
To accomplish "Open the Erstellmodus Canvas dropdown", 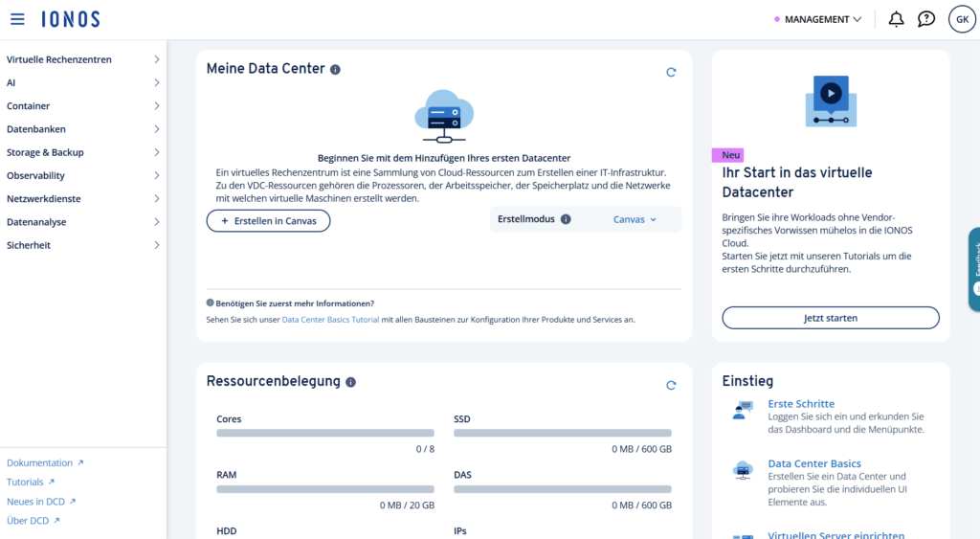I will click(x=635, y=219).
